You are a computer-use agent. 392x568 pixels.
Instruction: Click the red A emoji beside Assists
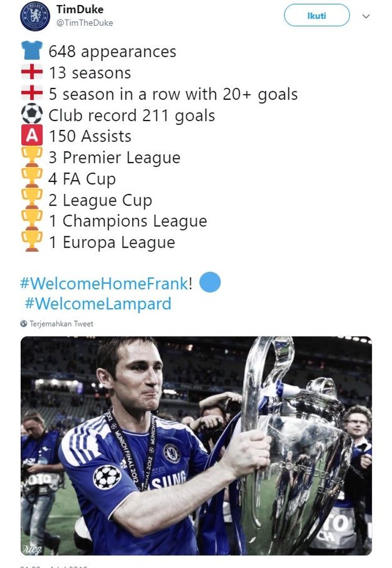[32, 136]
